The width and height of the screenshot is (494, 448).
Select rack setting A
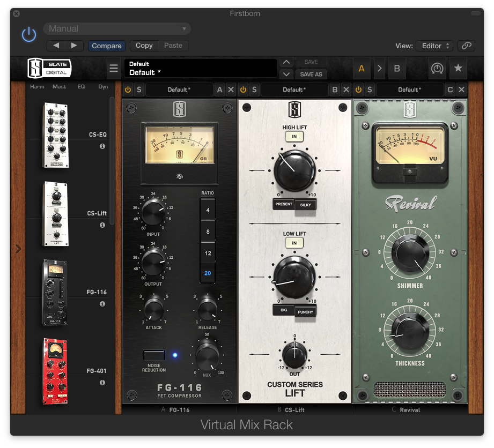click(362, 68)
